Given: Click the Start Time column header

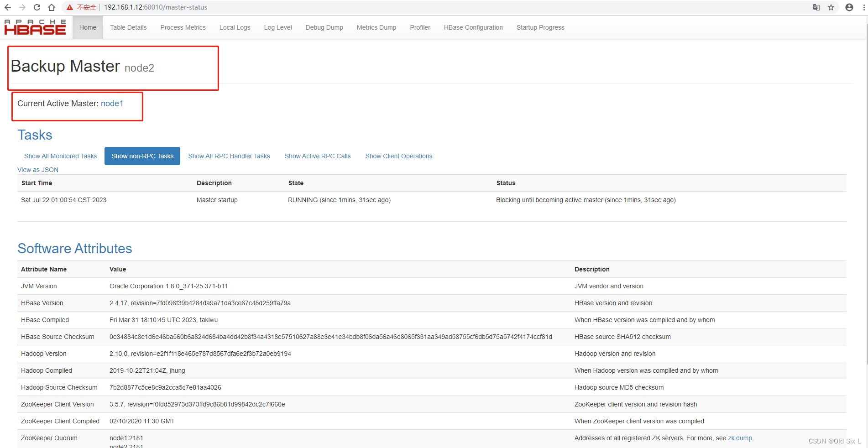Looking at the screenshot, I should tap(37, 183).
